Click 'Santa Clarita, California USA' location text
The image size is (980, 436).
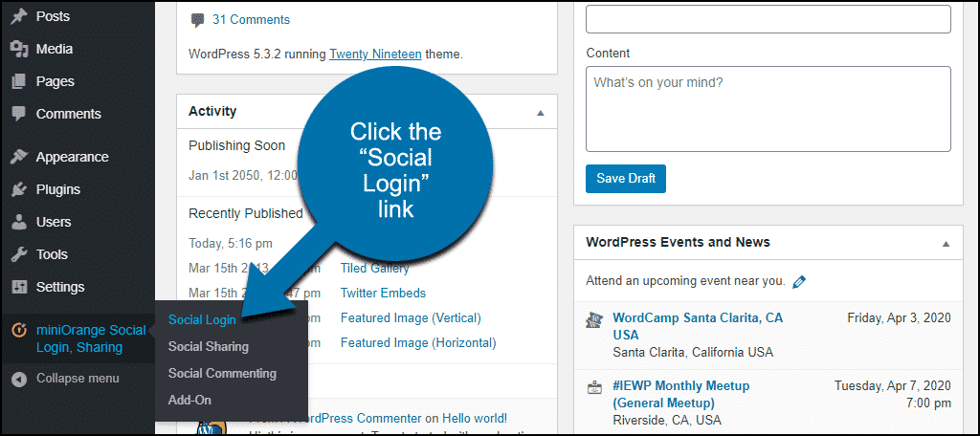pyautogui.click(x=693, y=352)
